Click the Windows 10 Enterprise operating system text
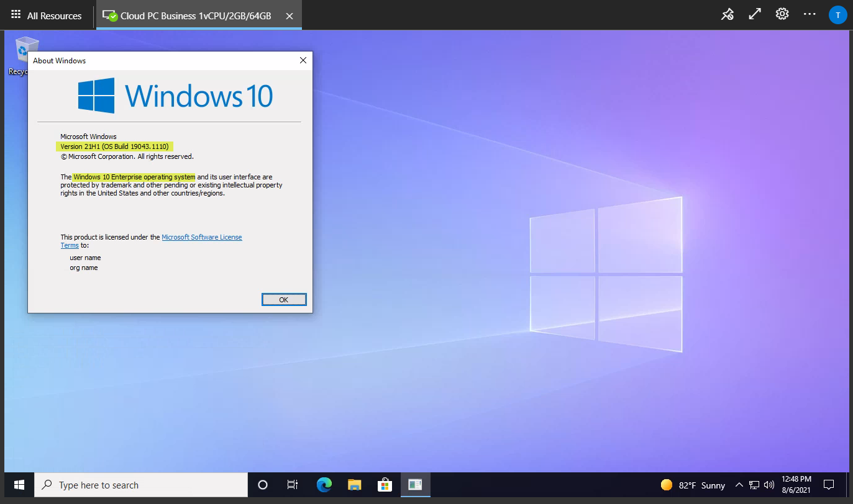Image resolution: width=853 pixels, height=504 pixels. [134, 177]
